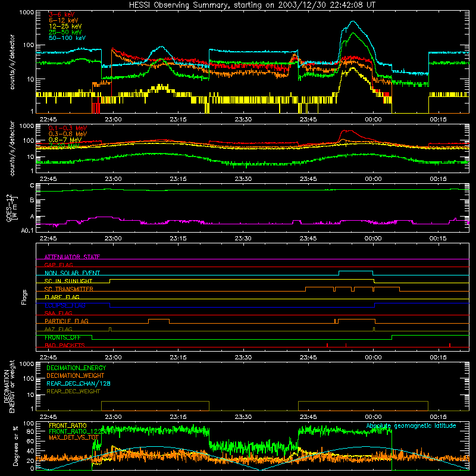The height and width of the screenshot is (476, 476).
Task: Click the HESSI Observing Summary plot title
Action: [252, 5]
